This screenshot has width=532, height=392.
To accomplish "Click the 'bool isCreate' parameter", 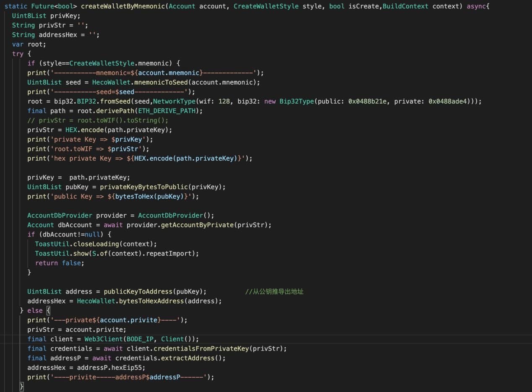I will (354, 7).
